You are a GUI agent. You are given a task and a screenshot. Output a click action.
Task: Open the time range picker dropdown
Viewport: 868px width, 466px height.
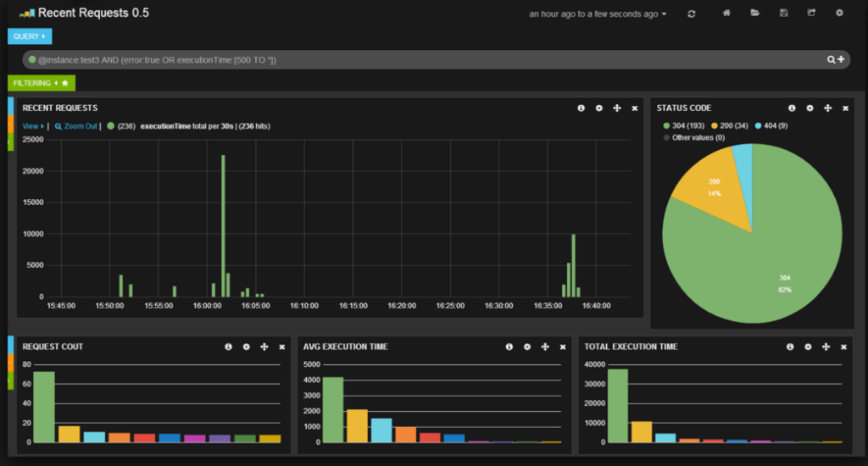pos(598,14)
